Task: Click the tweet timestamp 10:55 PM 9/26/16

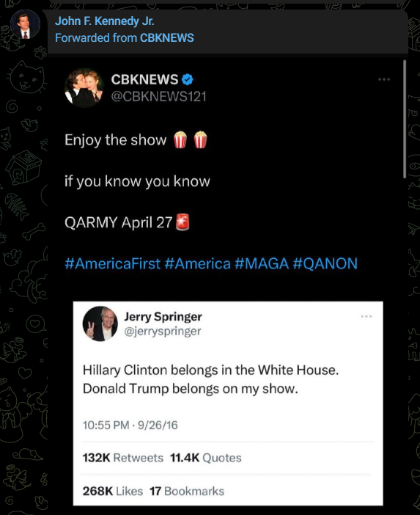Action: point(130,425)
